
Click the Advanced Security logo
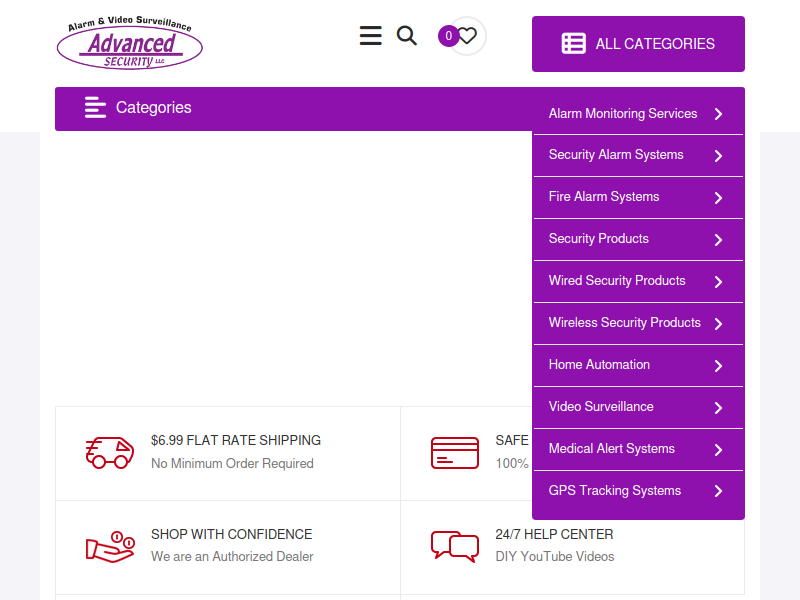click(130, 43)
